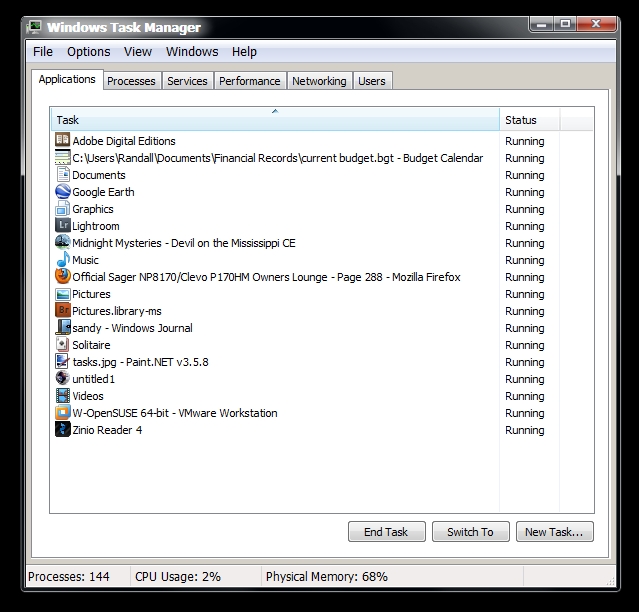This screenshot has height=612, width=639.
Task: Switch to the Services tab
Action: (187, 81)
